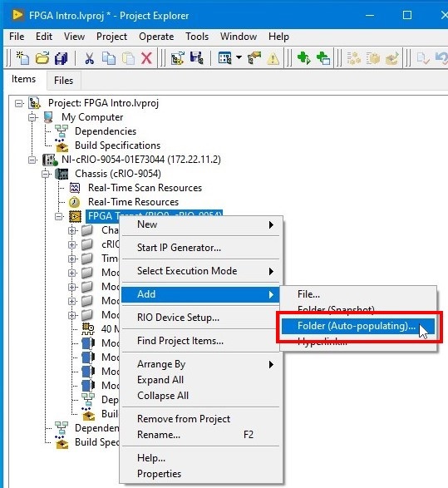Collapse the My Computer tree node
448x488 pixels.
(x=32, y=117)
